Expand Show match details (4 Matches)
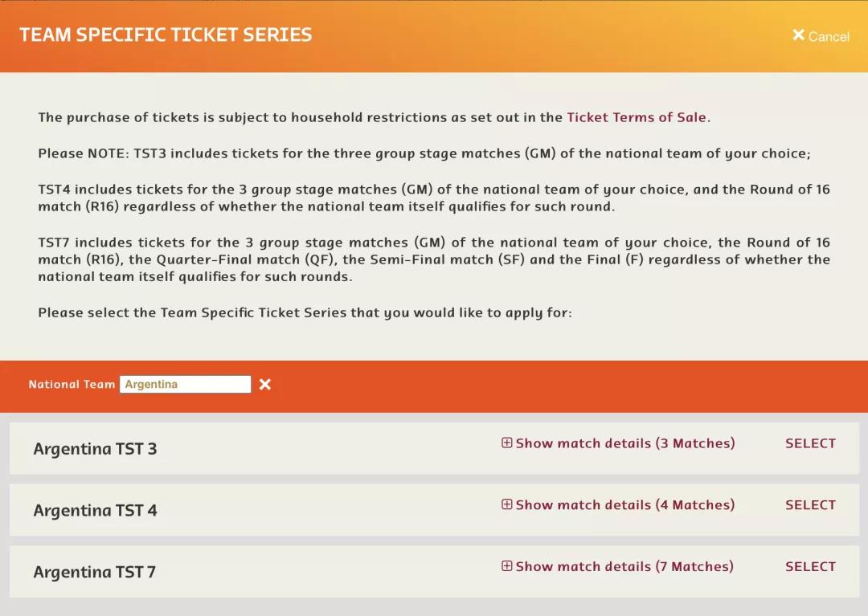This screenshot has width=868, height=616. coord(625,505)
